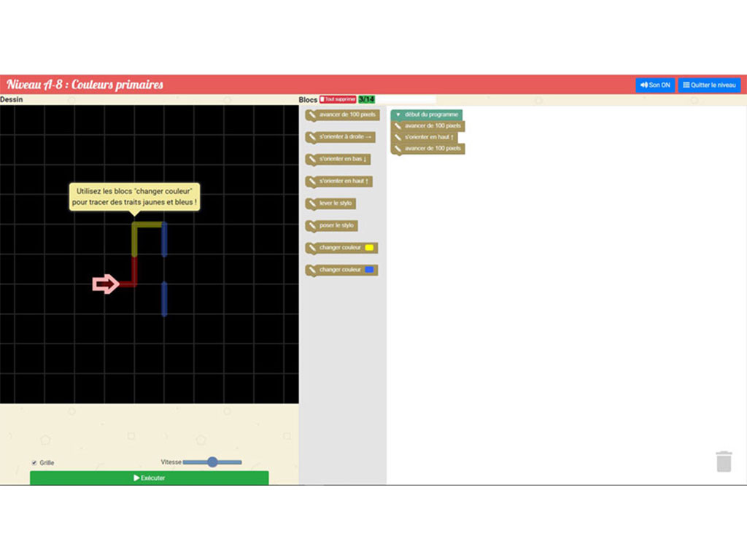Viewport: 747px width, 560px height.
Task: Click the blue swatch on changer couleur
Action: coord(369,270)
